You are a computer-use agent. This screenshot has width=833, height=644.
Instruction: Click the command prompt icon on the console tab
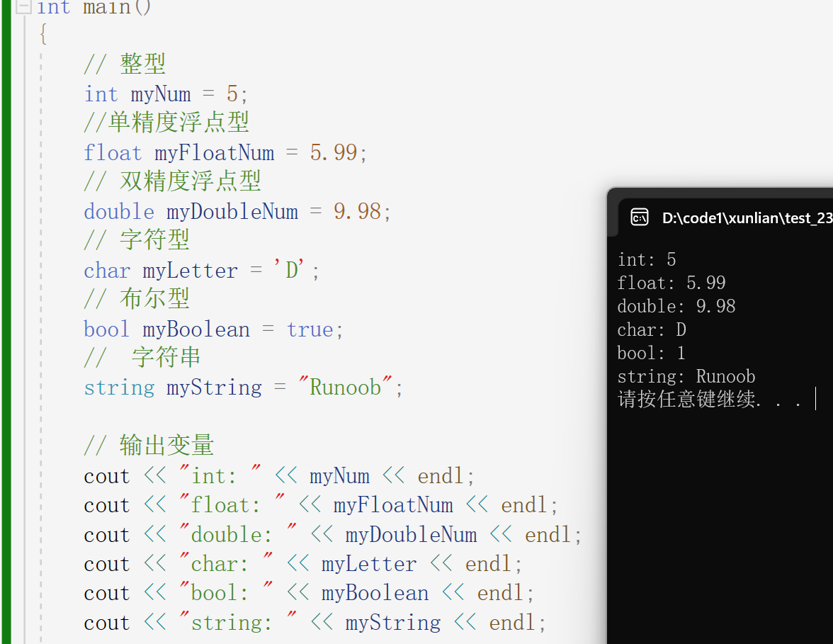point(640,217)
